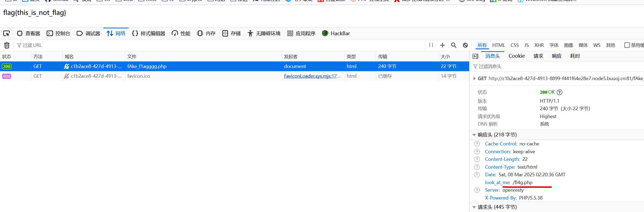The width and height of the screenshot is (644, 212).
Task: Select the favicon.ico request row
Action: click(x=234, y=76)
